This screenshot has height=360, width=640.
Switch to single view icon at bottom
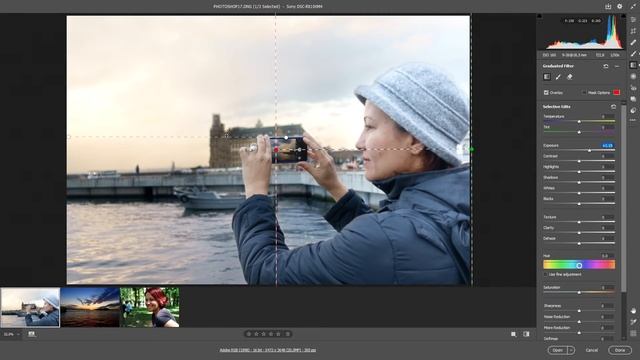coord(513,334)
